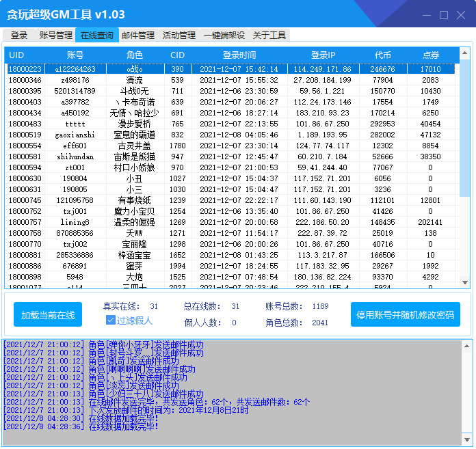Screen dimensions: 476x449
Task: Select the 一键端架设 tab
Action: tap(224, 36)
